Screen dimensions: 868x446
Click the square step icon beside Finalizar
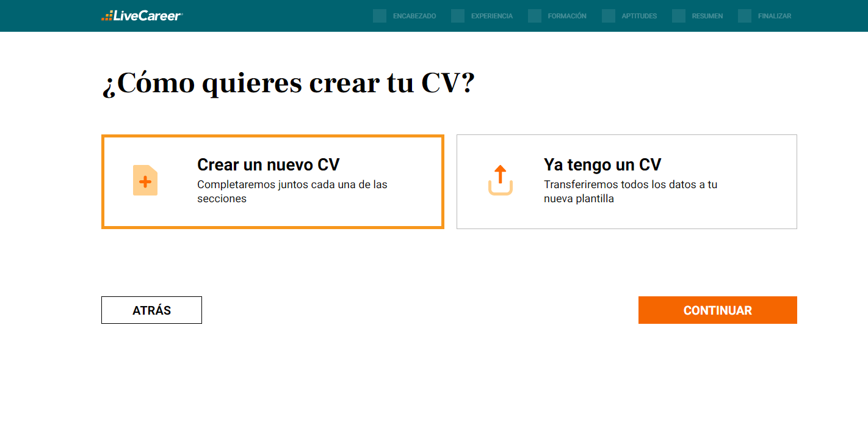pyautogui.click(x=745, y=16)
